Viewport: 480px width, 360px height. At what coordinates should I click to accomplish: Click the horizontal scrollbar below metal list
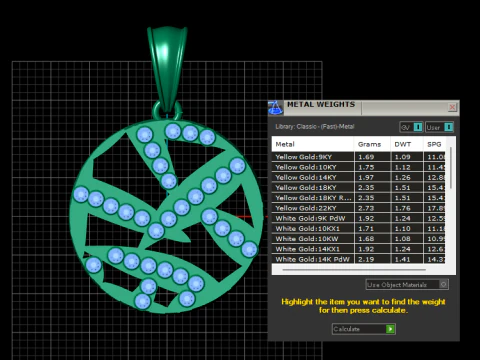(x=354, y=269)
